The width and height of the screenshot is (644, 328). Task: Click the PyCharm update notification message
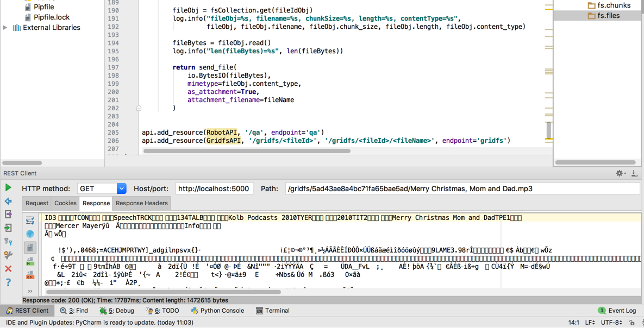pos(100,323)
